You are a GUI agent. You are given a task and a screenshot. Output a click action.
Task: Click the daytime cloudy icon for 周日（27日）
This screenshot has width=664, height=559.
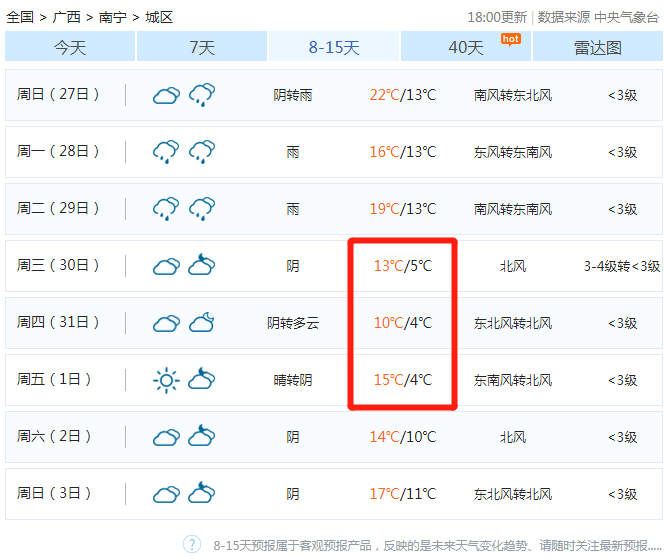coord(166,95)
